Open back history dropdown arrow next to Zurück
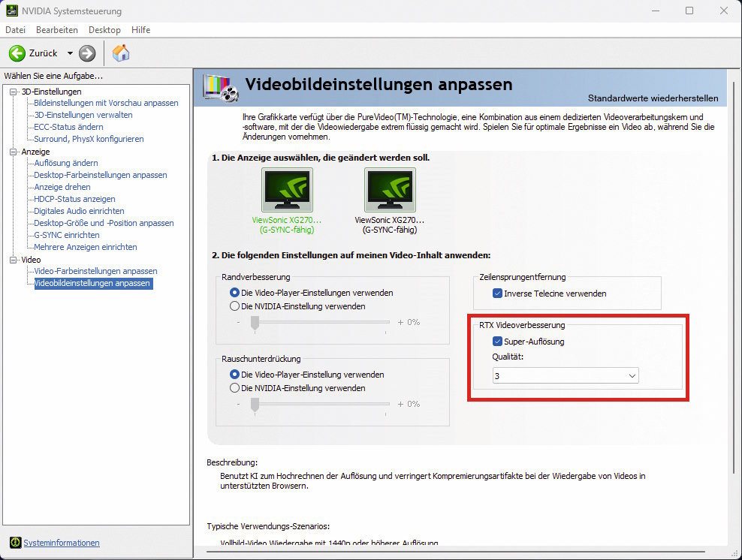The width and height of the screenshot is (742, 560). pos(70,53)
